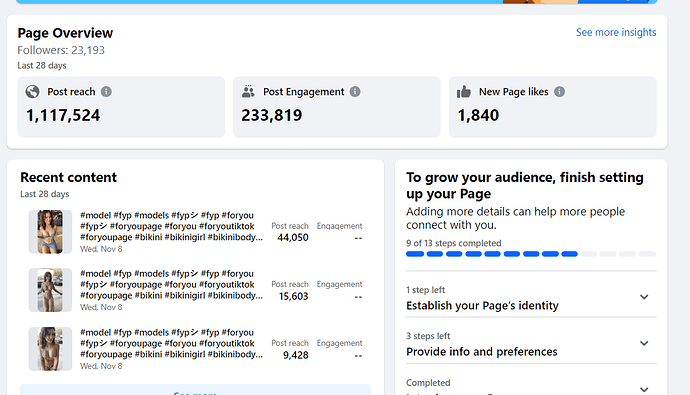Screen dimensions: 690x395
Task: Select the Post Engagement card showing 233,819
Action: point(337,107)
